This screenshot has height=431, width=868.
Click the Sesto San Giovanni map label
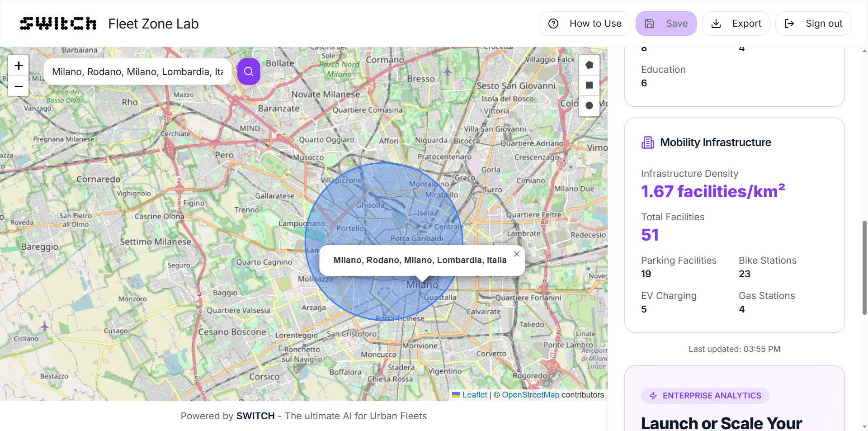click(516, 86)
